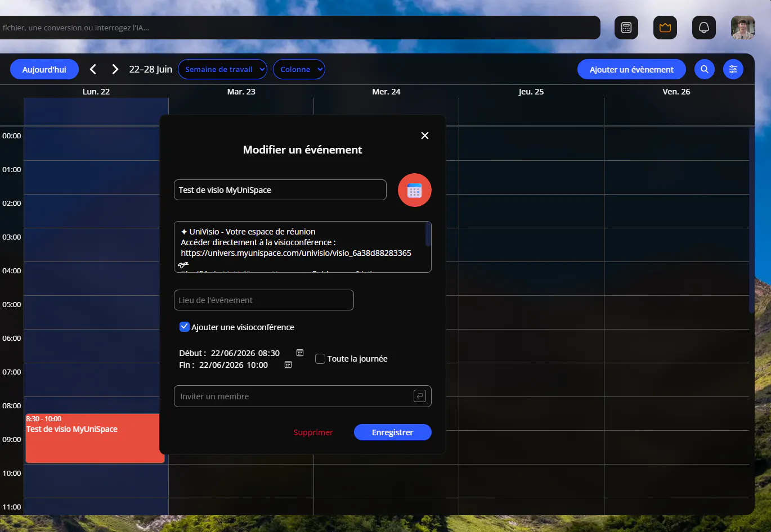771x532 pixels.
Task: Click the univisio link in description
Action: (x=296, y=253)
